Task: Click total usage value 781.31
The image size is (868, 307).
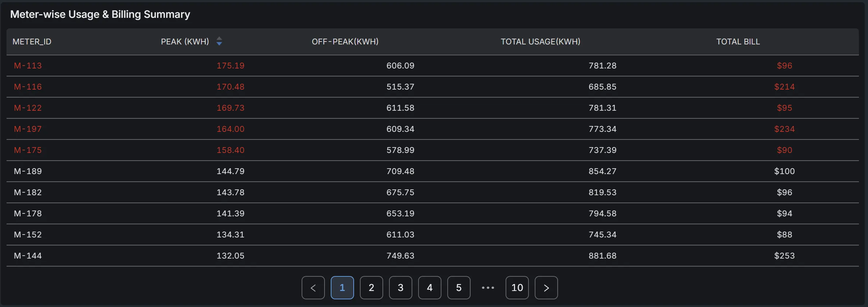Action: pyautogui.click(x=602, y=108)
